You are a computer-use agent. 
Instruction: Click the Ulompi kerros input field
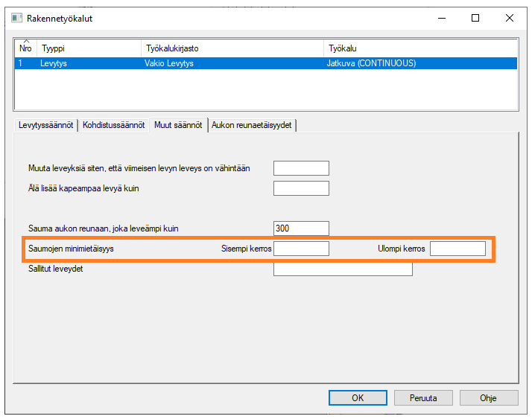click(x=457, y=249)
